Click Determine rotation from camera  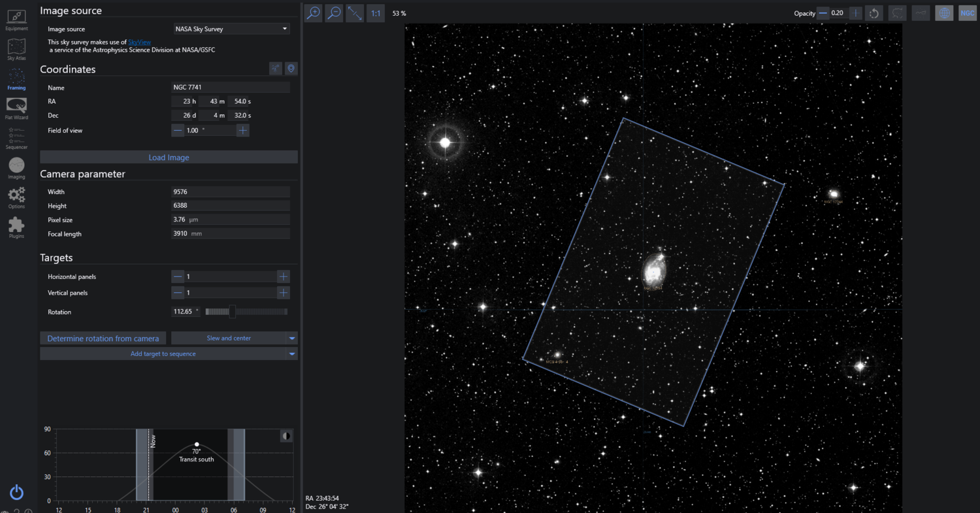click(103, 338)
